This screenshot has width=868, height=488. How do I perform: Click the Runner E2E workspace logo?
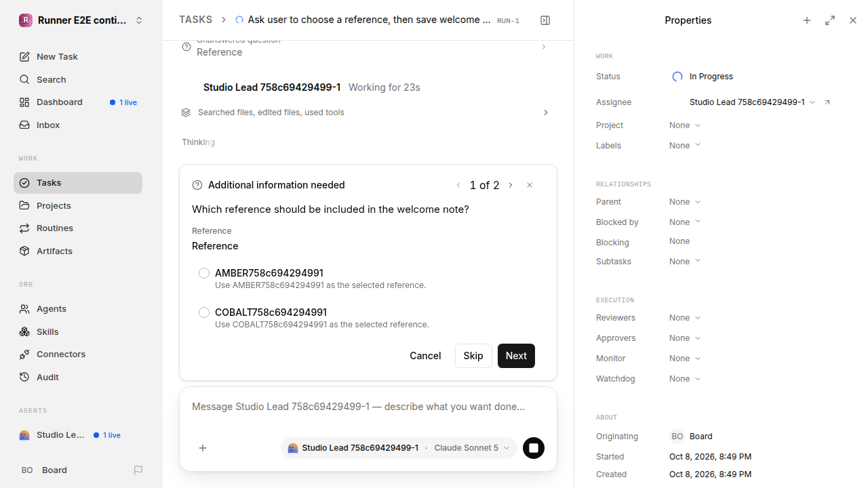click(26, 20)
